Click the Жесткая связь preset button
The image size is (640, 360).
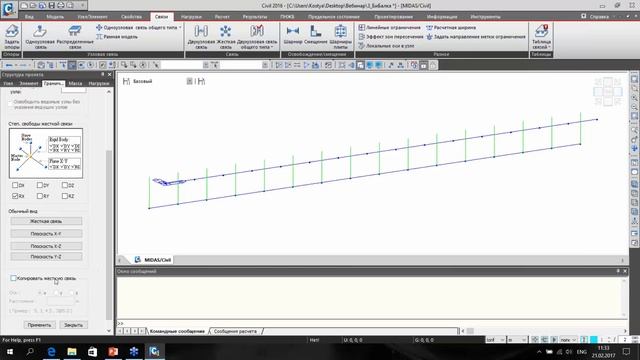pyautogui.click(x=46, y=221)
